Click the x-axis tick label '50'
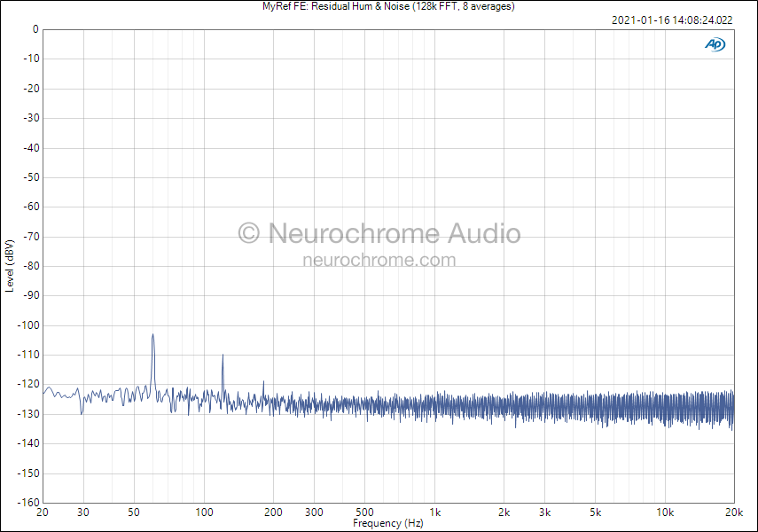 pos(134,512)
